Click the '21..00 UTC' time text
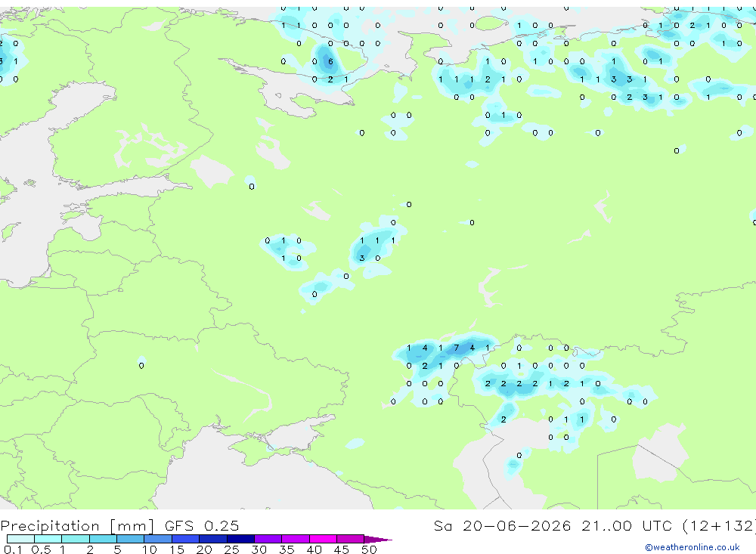756x554 pixels. [x=627, y=525]
